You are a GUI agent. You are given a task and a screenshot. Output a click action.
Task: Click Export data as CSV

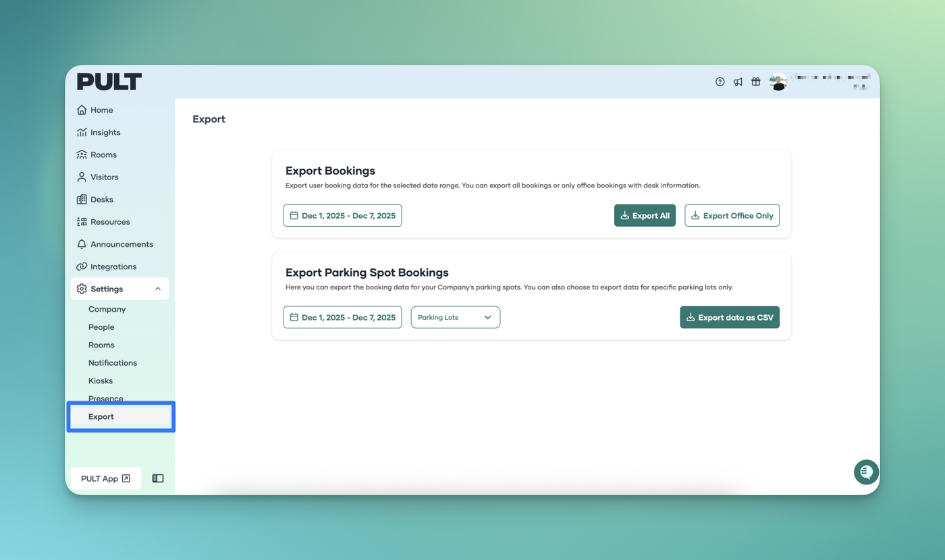729,317
